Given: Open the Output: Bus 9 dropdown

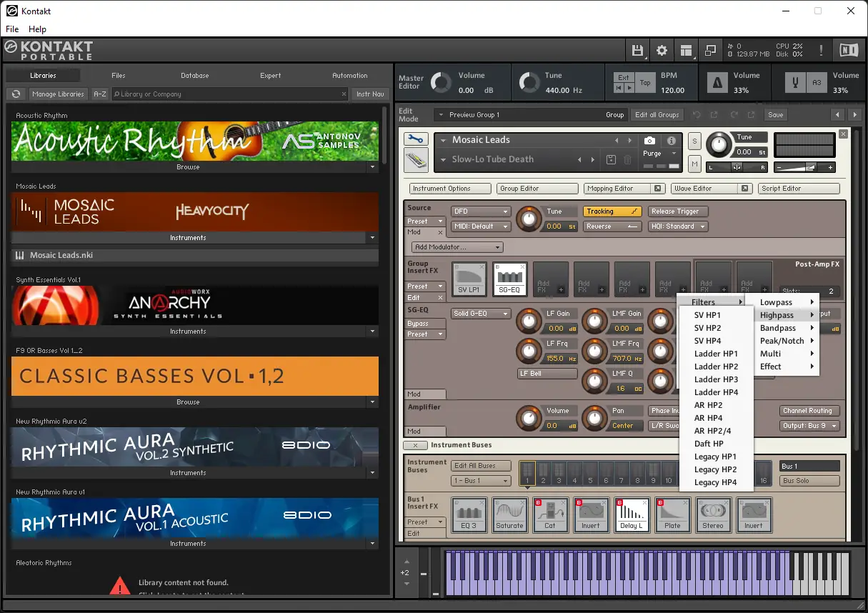Looking at the screenshot, I should point(809,426).
